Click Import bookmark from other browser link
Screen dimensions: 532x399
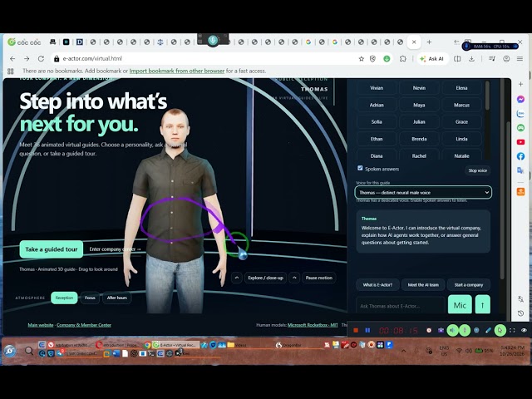[177, 71]
